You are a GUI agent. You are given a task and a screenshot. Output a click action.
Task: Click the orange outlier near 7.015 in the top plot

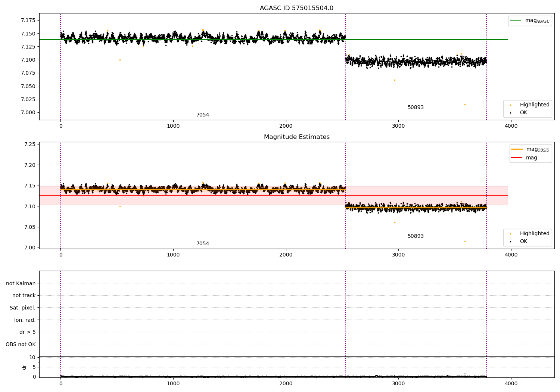pos(465,104)
